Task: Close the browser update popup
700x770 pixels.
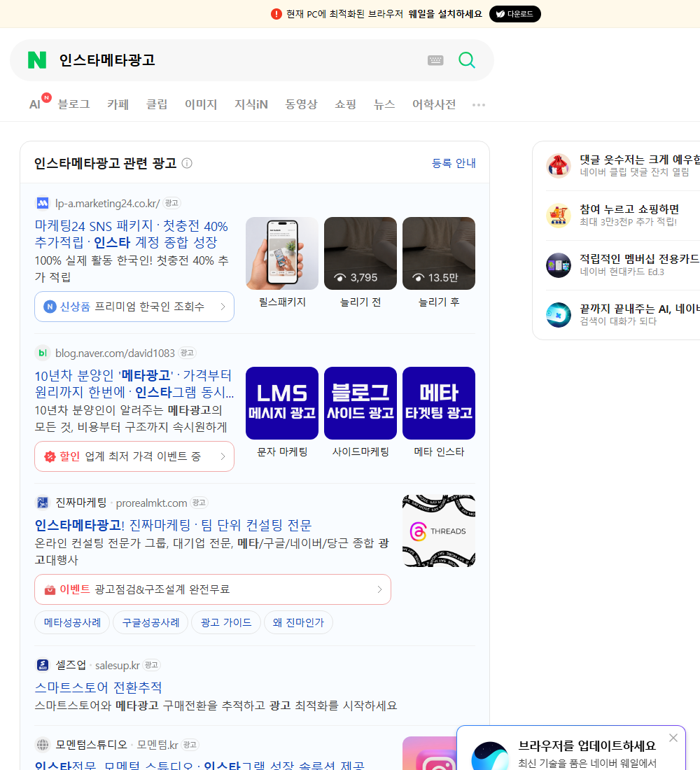Action: (673, 738)
